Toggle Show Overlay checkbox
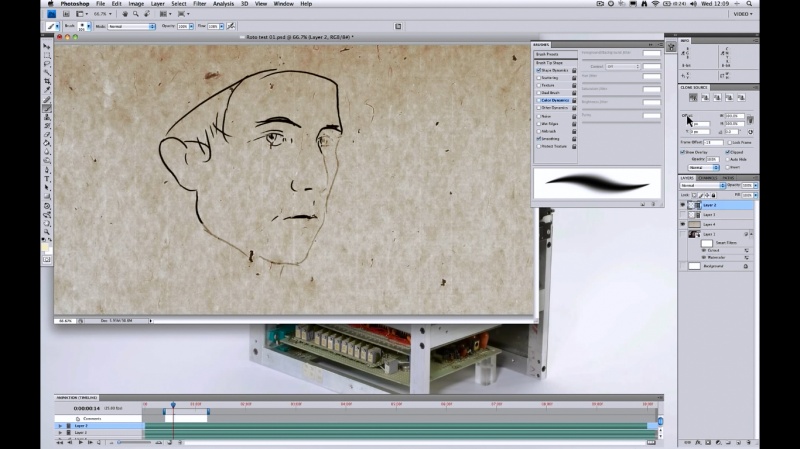Viewport: 800px width, 449px height. click(684, 152)
